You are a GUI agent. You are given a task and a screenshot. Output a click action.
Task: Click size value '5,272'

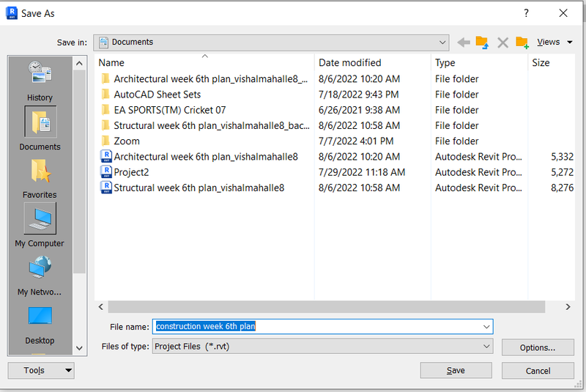click(x=562, y=172)
